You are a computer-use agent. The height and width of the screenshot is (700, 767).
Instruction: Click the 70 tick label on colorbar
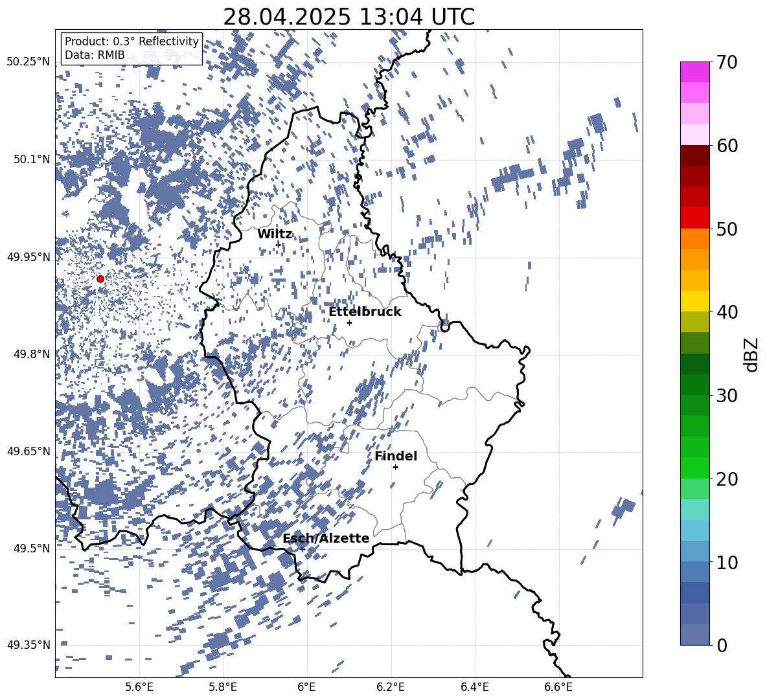click(x=727, y=63)
